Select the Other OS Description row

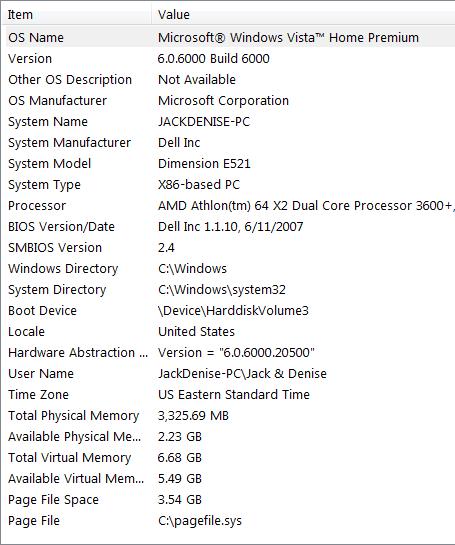coord(228,80)
